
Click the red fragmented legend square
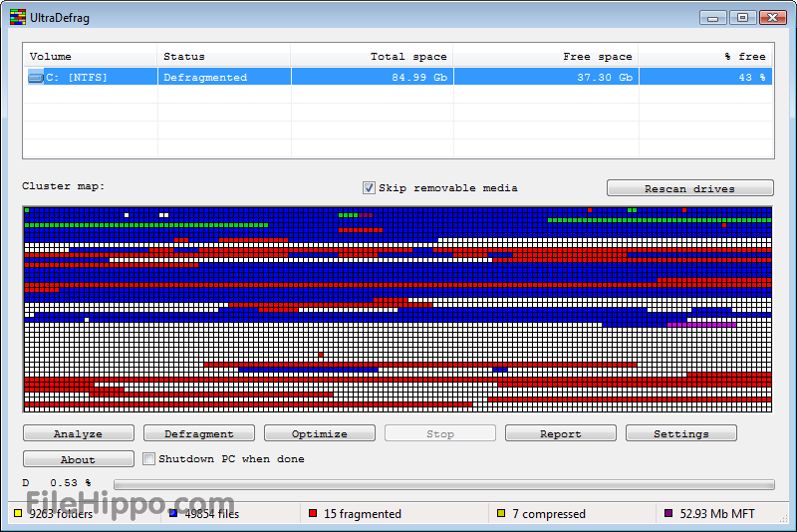click(313, 514)
